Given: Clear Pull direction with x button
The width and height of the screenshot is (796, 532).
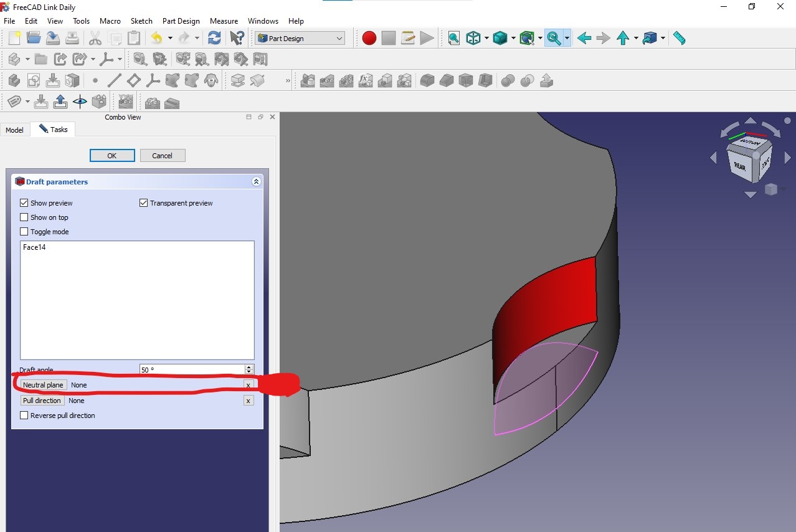Looking at the screenshot, I should pyautogui.click(x=249, y=401).
